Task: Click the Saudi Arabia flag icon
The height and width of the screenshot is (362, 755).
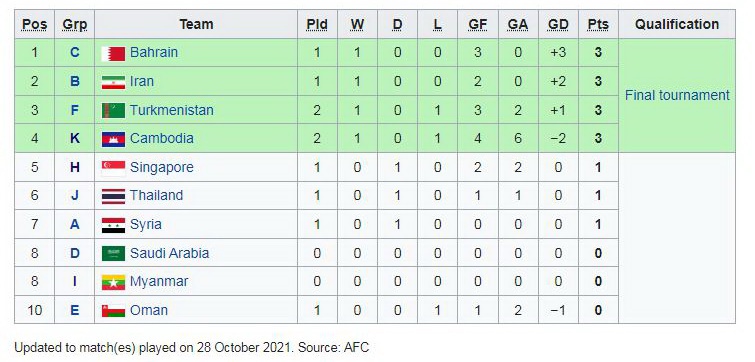Action: 113,254
